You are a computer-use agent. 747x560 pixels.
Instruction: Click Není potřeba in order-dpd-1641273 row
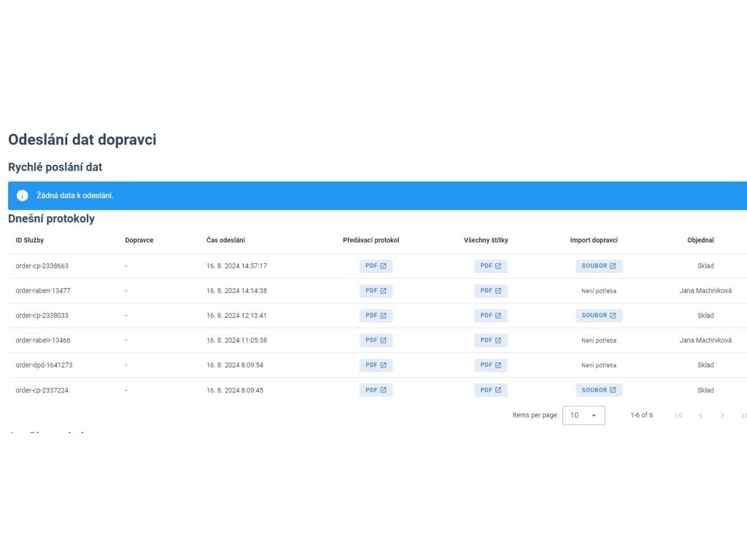(599, 365)
